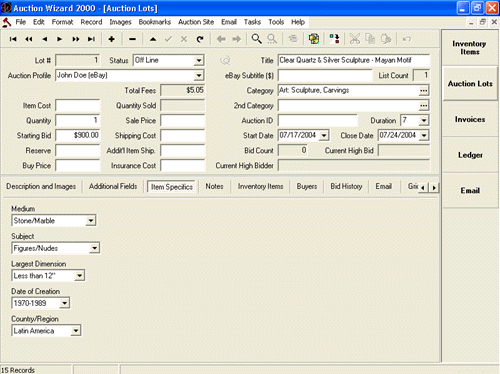The height and width of the screenshot is (374, 500).
Task: Click the refresh record icon
Action: point(200,39)
